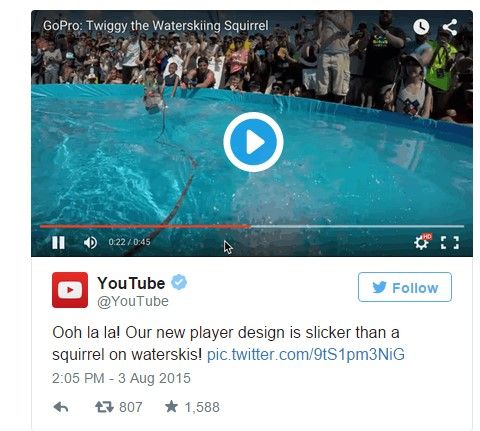Open the pic.twitter.com/9tS1pm3NiG link

pos(306,354)
